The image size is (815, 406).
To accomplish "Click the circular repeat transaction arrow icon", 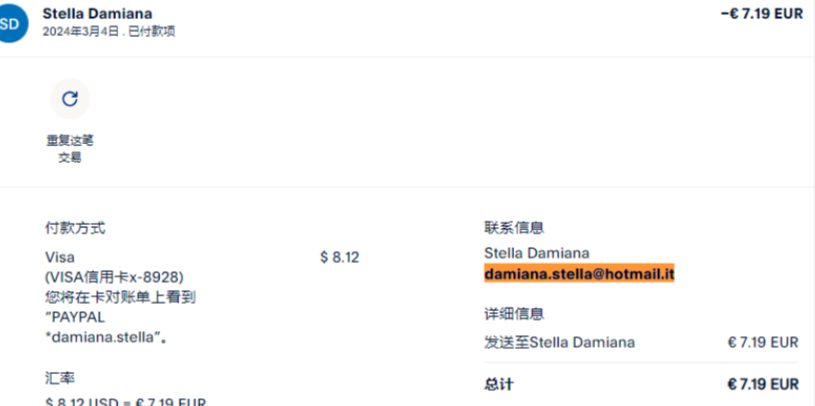I will [70, 98].
